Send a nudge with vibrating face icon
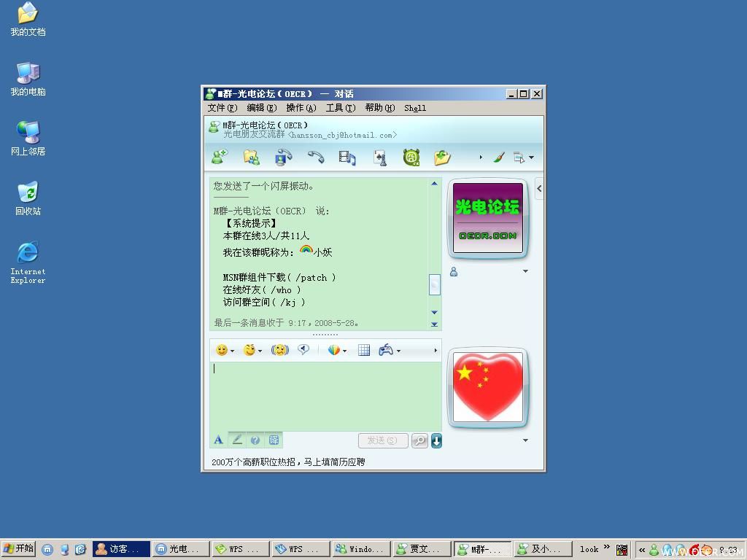The height and width of the screenshot is (560, 747). pyautogui.click(x=279, y=351)
